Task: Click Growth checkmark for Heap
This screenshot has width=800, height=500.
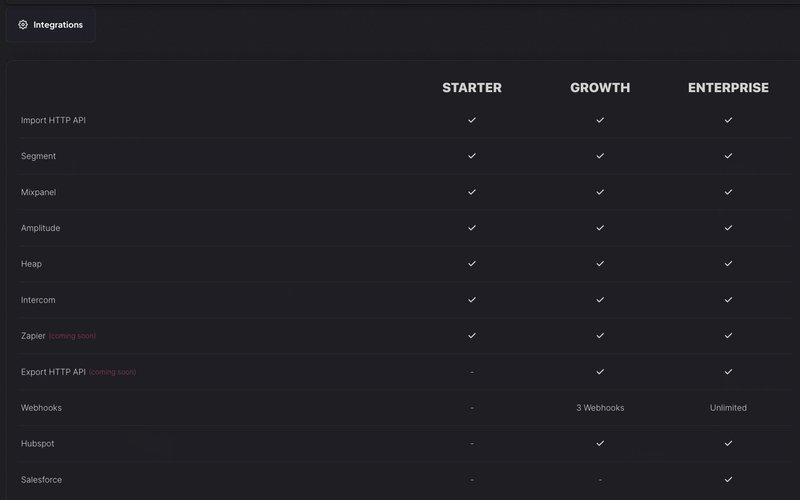Action: 600,264
